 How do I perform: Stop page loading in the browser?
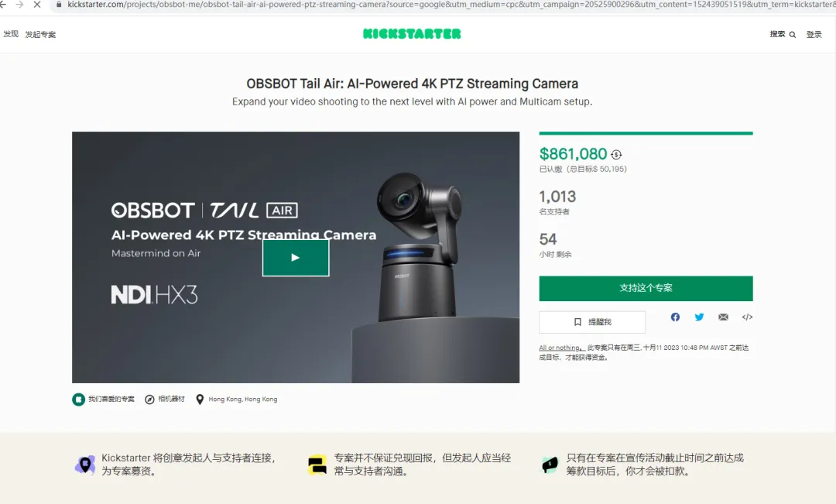(37, 5)
